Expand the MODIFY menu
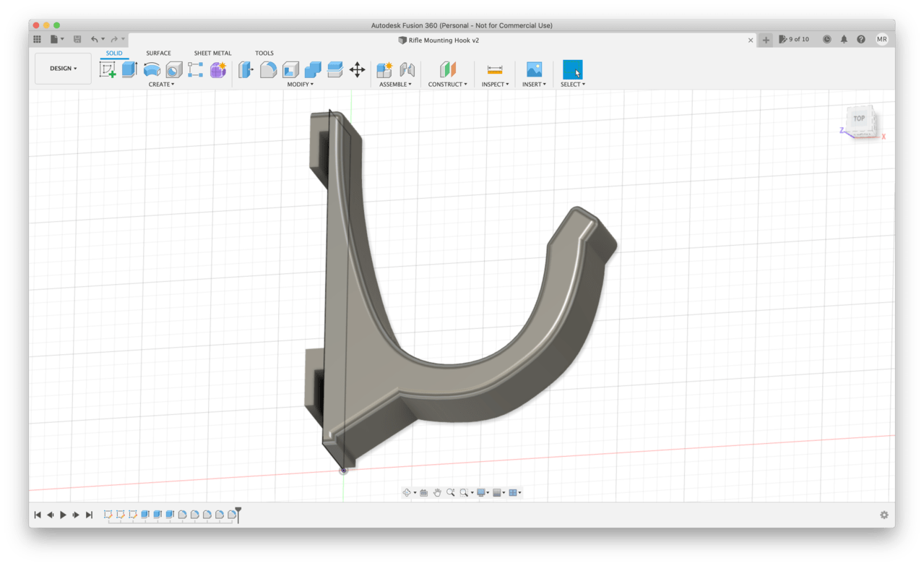This screenshot has height=566, width=924. tap(300, 85)
